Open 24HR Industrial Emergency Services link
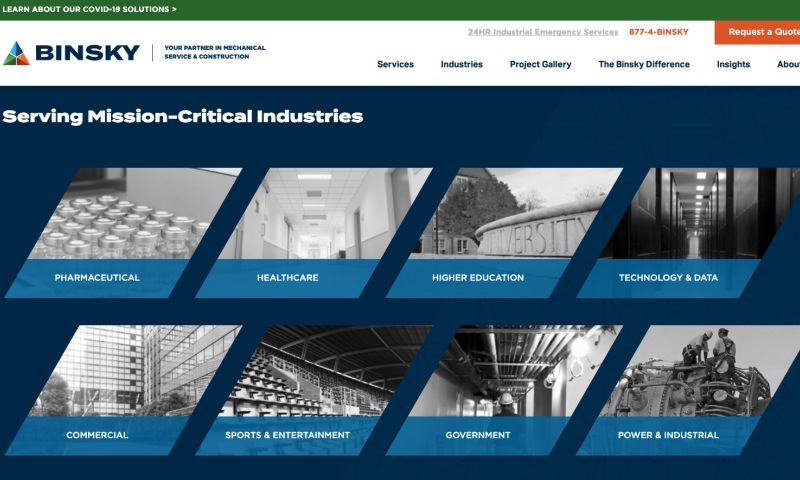Viewport: 800px width, 480px height. pyautogui.click(x=542, y=32)
